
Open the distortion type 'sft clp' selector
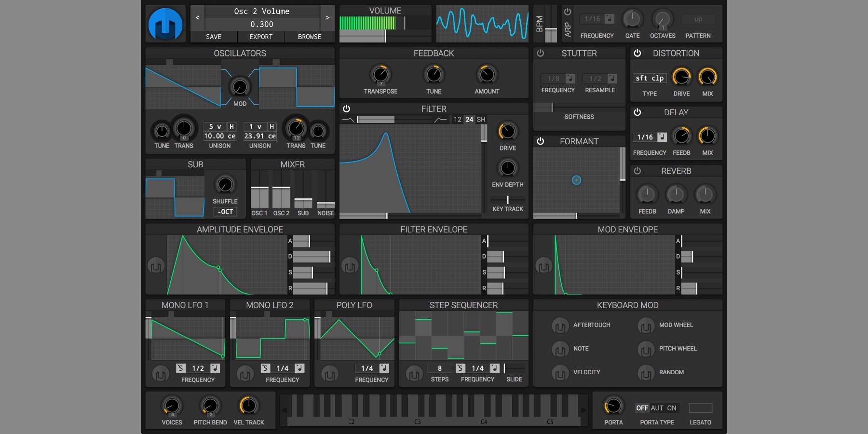click(x=650, y=78)
